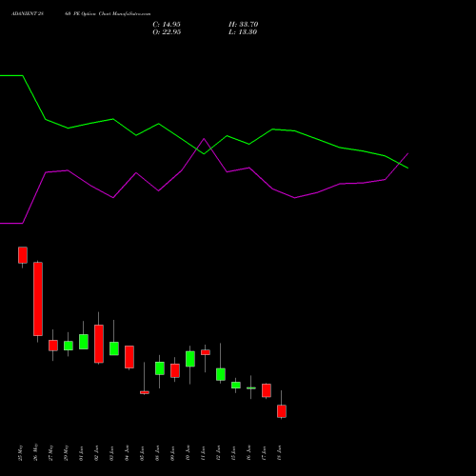Click the open price value O: 22.95
The width and height of the screenshot is (476, 476).
(x=167, y=32)
